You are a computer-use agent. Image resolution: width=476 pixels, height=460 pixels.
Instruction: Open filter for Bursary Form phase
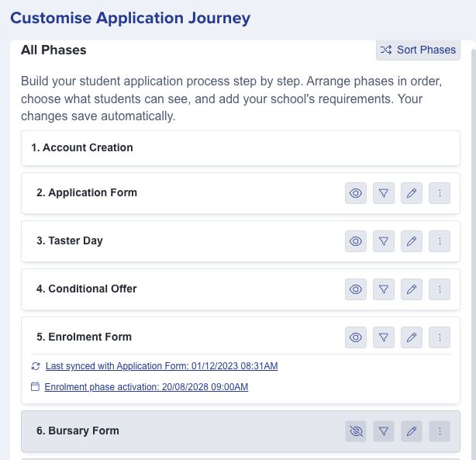coord(384,431)
